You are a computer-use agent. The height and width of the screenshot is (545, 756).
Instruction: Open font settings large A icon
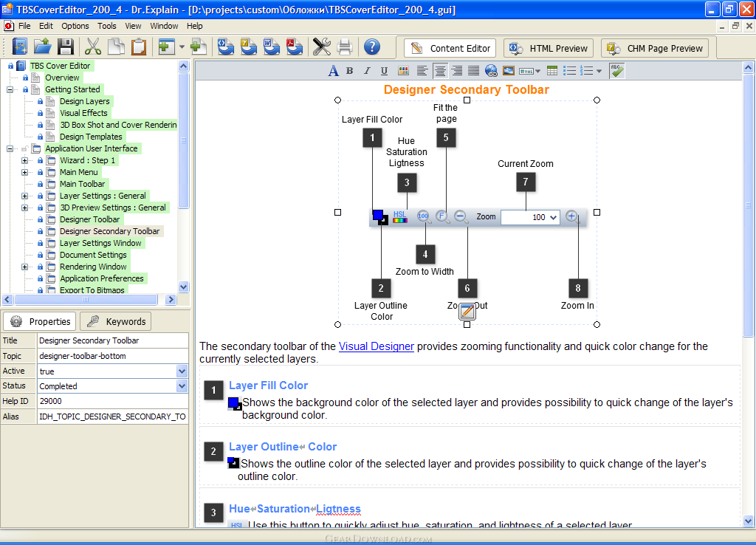pos(333,71)
